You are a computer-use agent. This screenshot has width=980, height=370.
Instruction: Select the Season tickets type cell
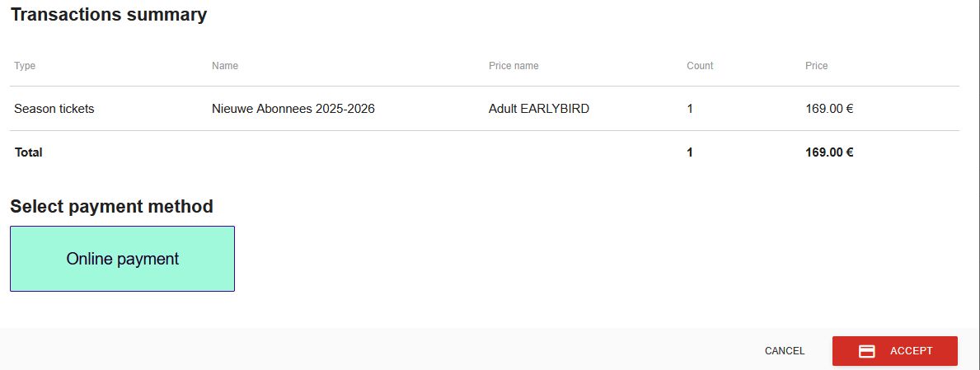click(x=54, y=109)
